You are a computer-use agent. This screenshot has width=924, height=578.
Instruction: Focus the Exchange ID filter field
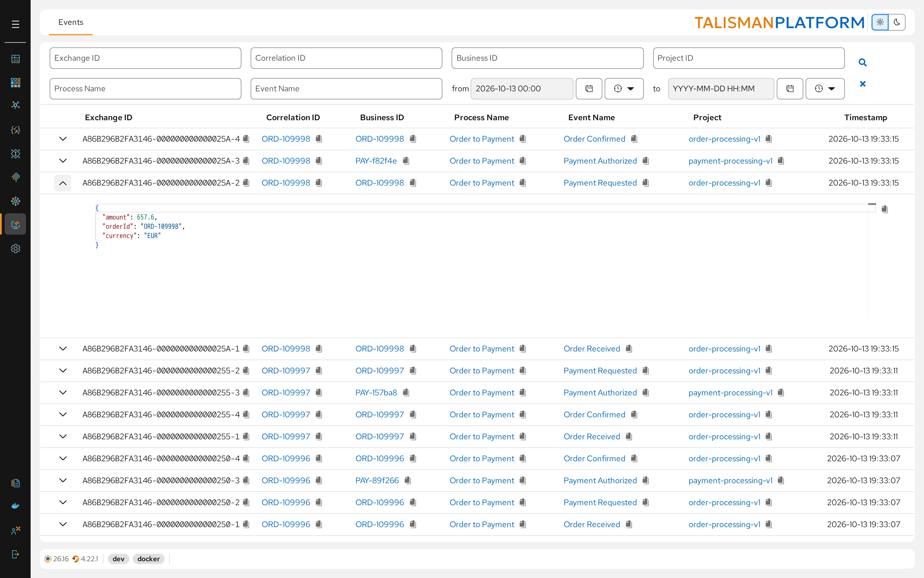145,58
